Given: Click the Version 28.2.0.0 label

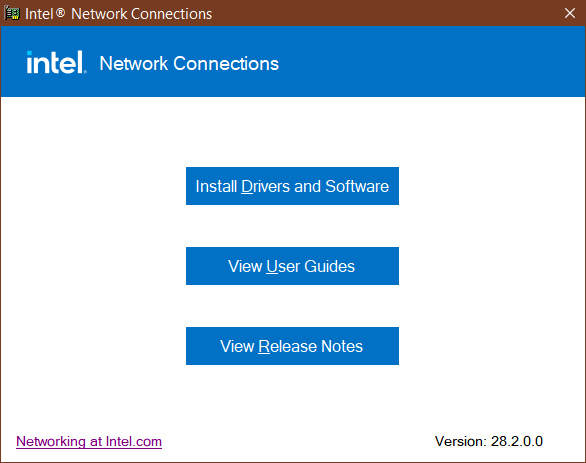Looking at the screenshot, I should coord(489,441).
